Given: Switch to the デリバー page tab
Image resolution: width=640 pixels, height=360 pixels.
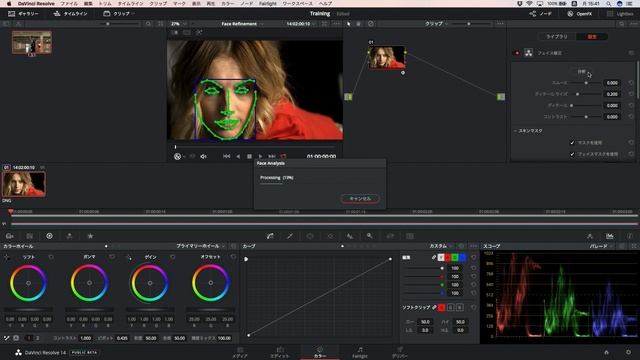Looking at the screenshot, I should coord(400,352).
